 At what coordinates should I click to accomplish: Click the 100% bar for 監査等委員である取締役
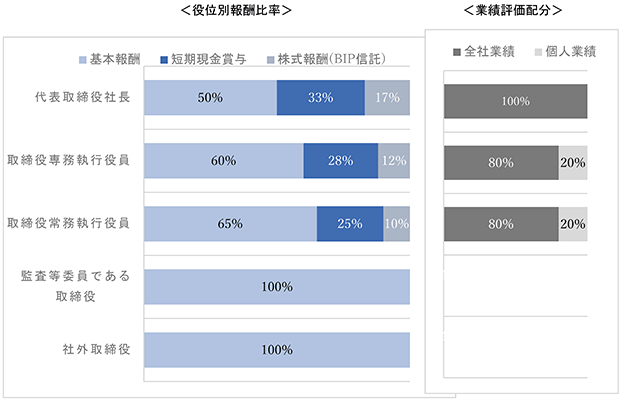[x=277, y=287]
